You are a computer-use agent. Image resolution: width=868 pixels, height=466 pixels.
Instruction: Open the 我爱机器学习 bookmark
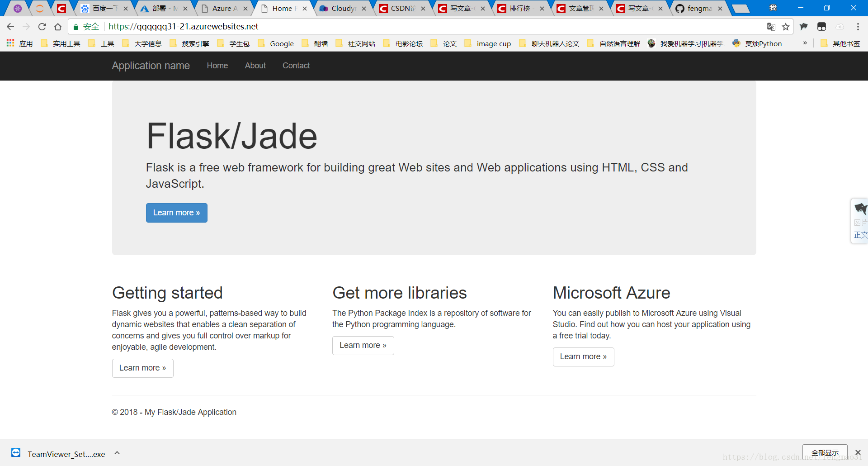pos(685,43)
